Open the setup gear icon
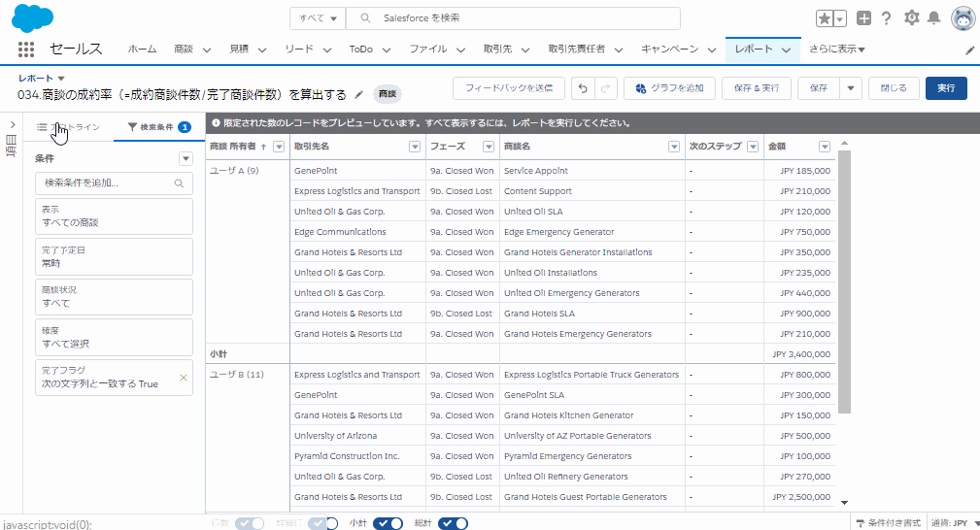The height and width of the screenshot is (530, 980). [x=912, y=18]
